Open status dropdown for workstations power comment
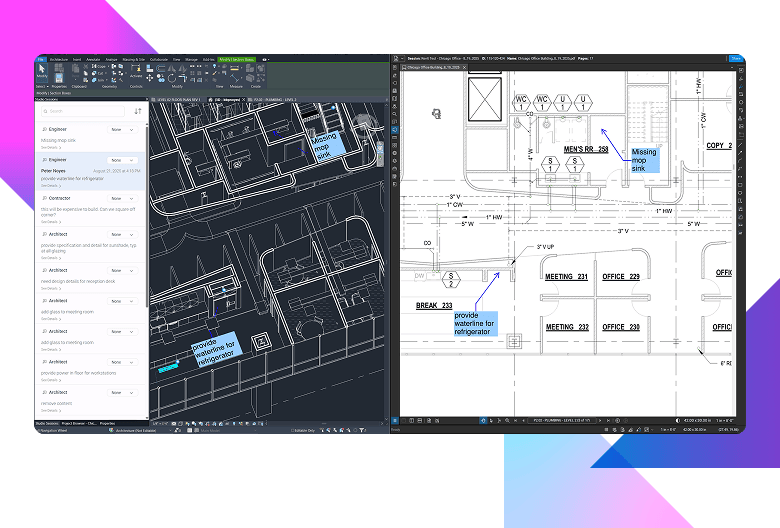Viewport: 780px width, 528px height. click(122, 362)
